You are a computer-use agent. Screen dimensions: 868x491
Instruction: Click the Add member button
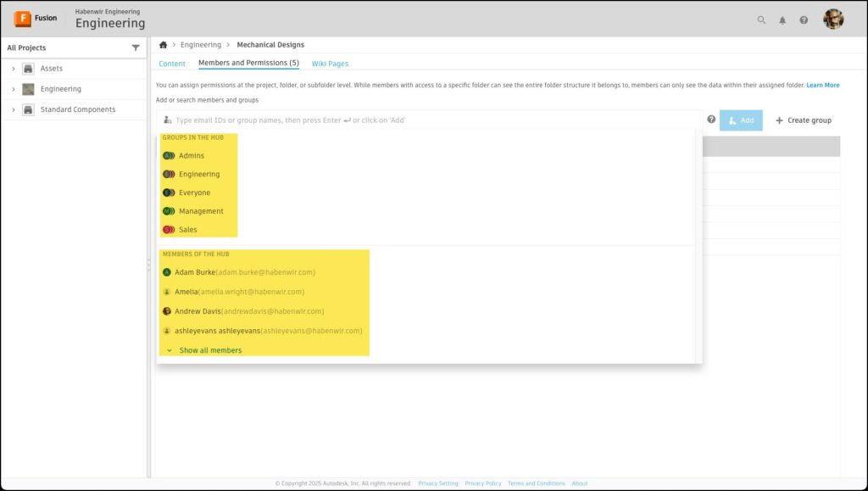(741, 120)
